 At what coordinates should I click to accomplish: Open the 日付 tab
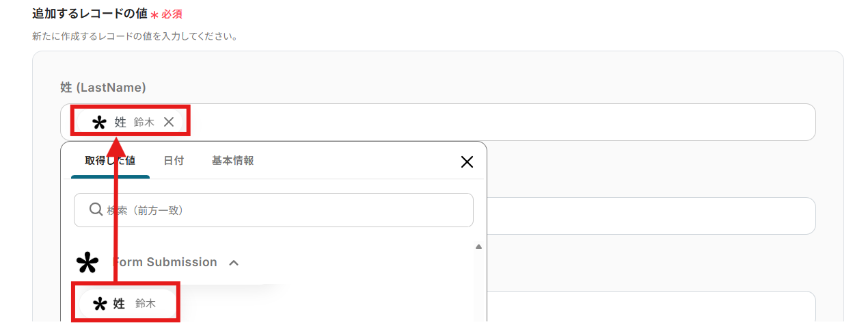tap(174, 161)
